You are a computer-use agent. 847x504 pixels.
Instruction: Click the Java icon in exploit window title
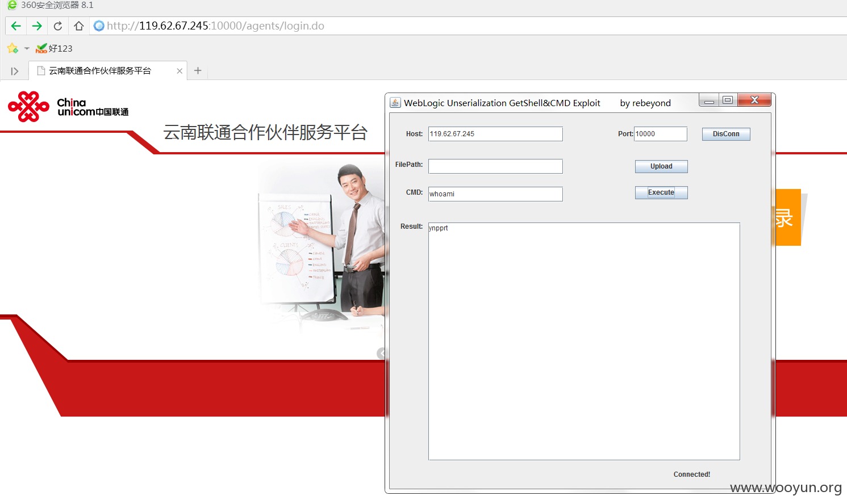pos(395,103)
